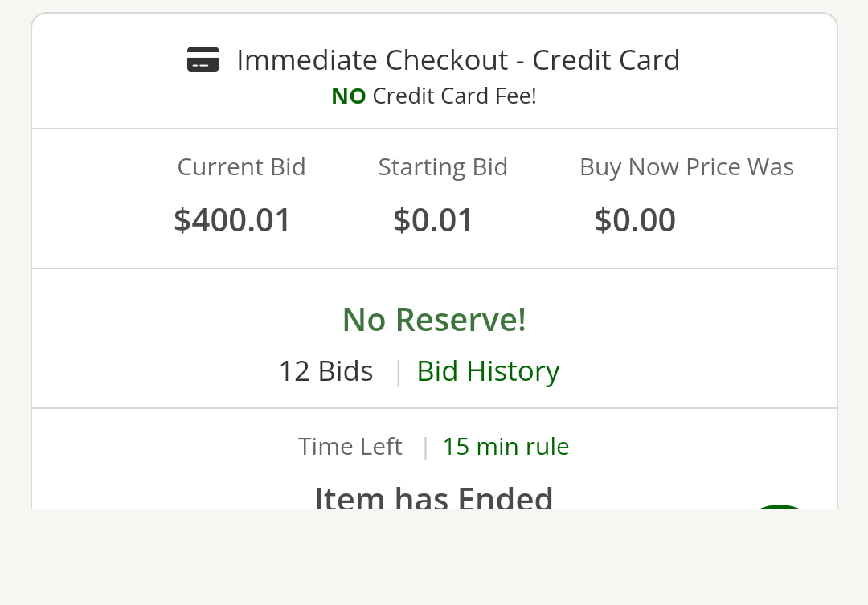Click the Time Left label

pyautogui.click(x=350, y=446)
